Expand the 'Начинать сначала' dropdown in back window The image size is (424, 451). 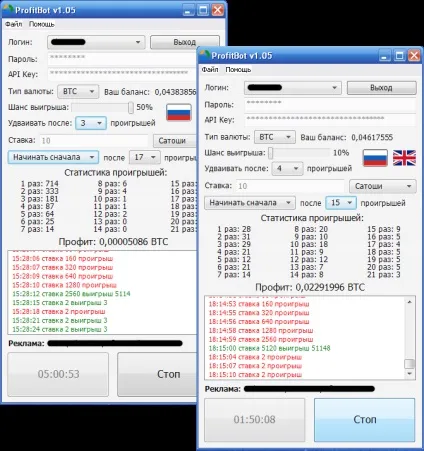click(x=53, y=157)
